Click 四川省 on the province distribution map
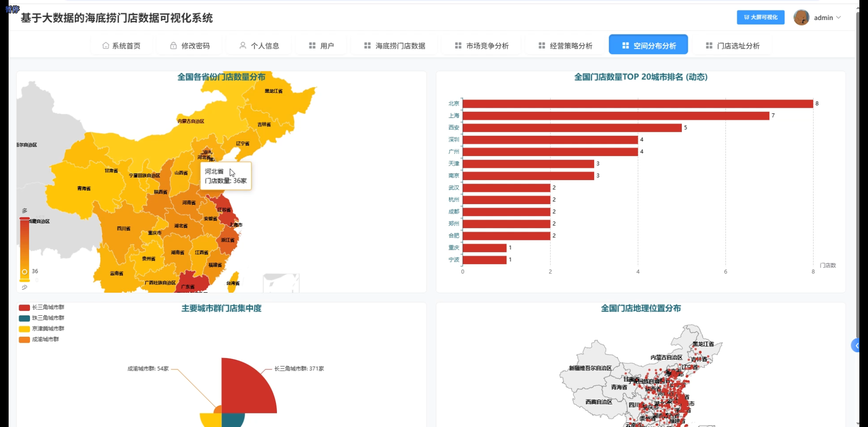This screenshot has height=427, width=868. coord(123,228)
